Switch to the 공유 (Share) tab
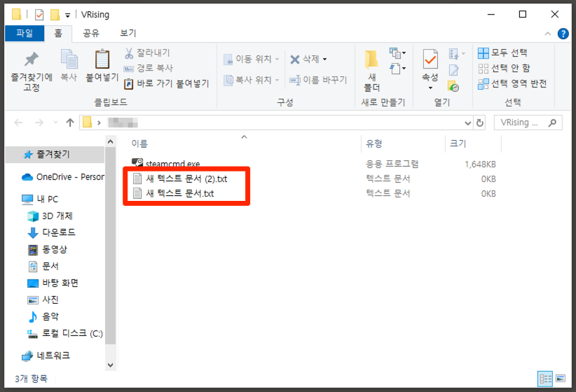Screen dimensions: 576x392 tap(91, 34)
